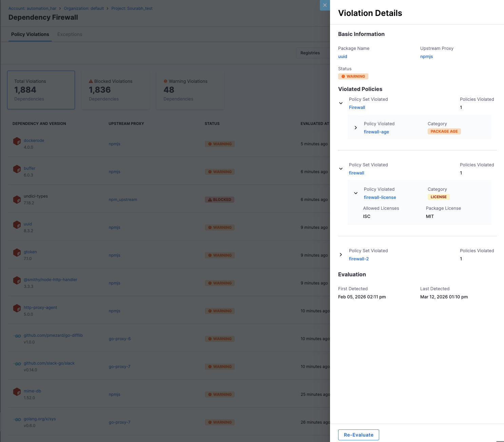Click the WARNING badge next to buffer
This screenshot has width=504, height=442.
pyautogui.click(x=219, y=171)
